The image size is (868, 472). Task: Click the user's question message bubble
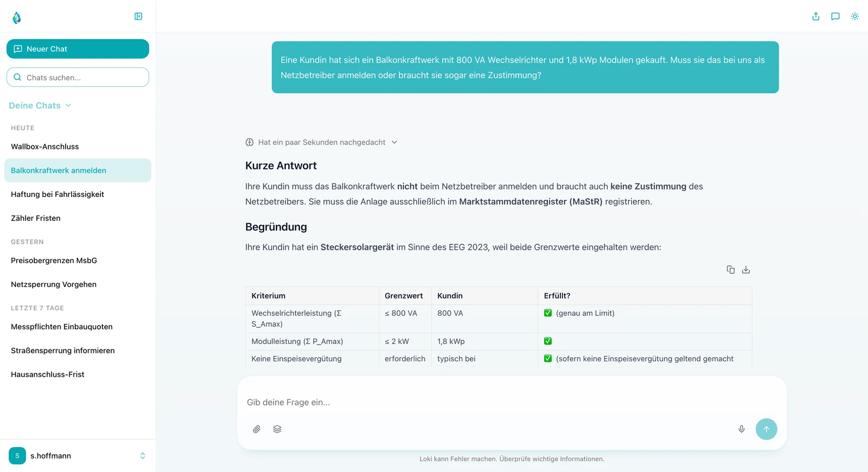point(525,67)
